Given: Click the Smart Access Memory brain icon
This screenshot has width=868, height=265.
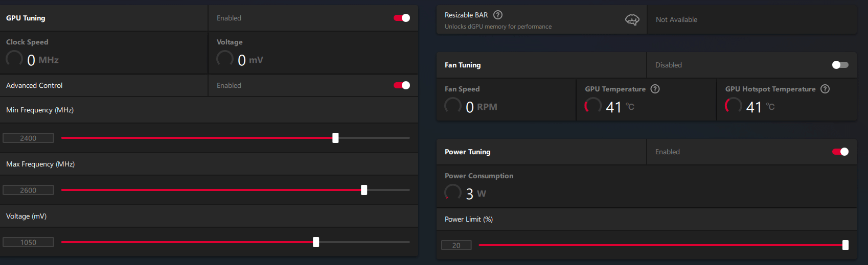Looking at the screenshot, I should (x=632, y=20).
